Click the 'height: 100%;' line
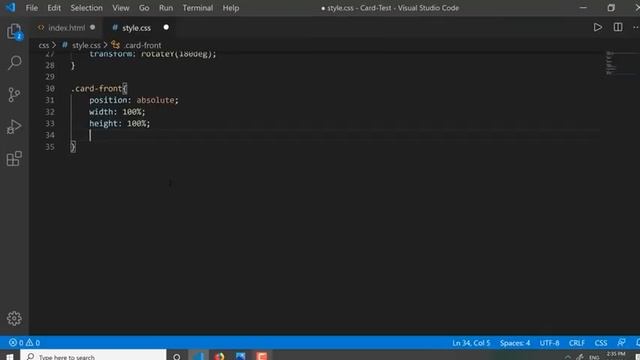This screenshot has width=640, height=360. point(120,123)
